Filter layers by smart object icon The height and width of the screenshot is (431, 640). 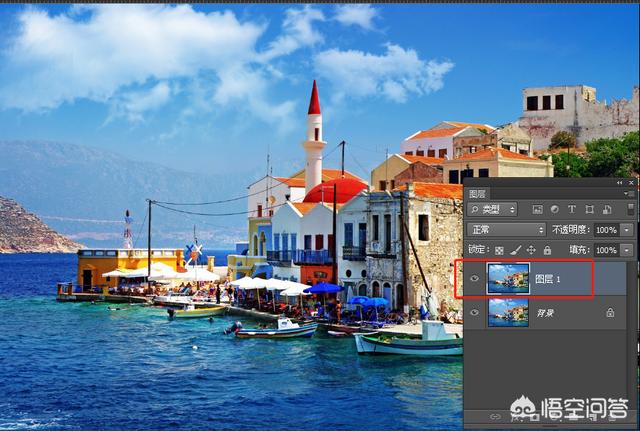(607, 209)
